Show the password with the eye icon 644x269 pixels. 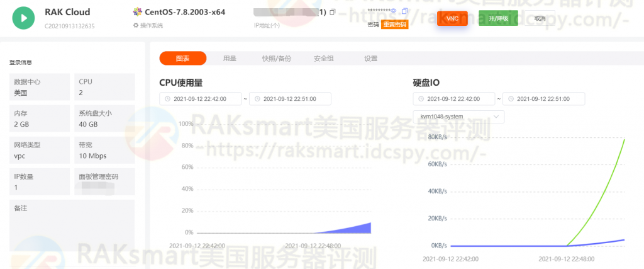coord(394,11)
